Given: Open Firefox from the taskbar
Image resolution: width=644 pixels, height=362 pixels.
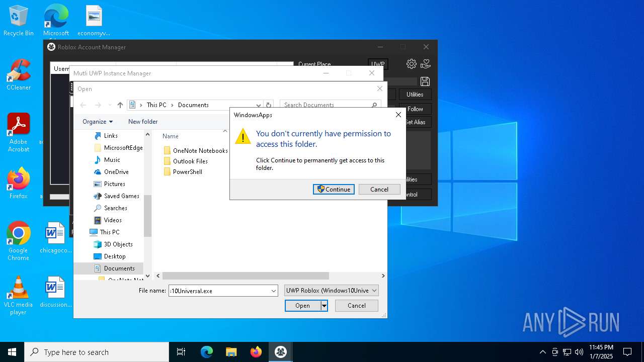Looking at the screenshot, I should click(256, 352).
